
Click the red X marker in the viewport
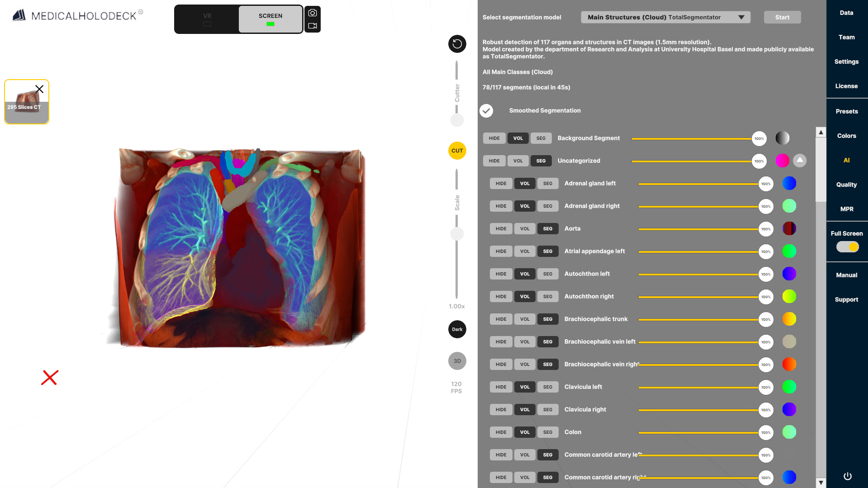pyautogui.click(x=50, y=378)
